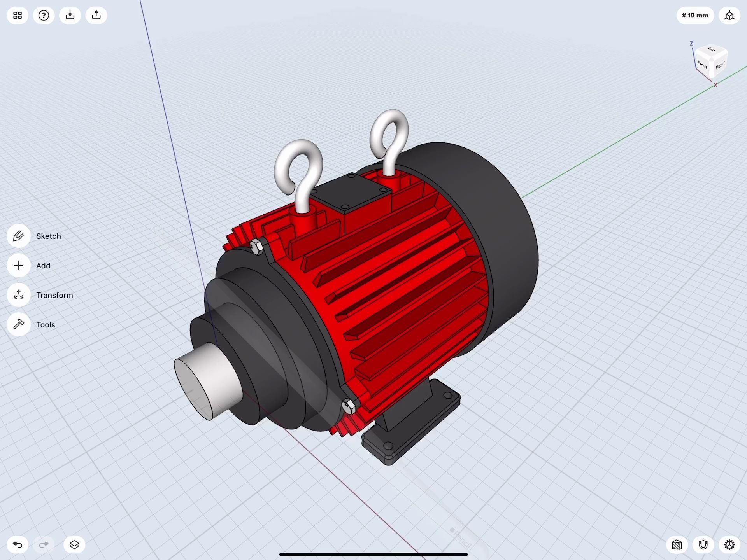This screenshot has height=560, width=747.
Task: Open the section view visualization icon
Action: (x=677, y=544)
